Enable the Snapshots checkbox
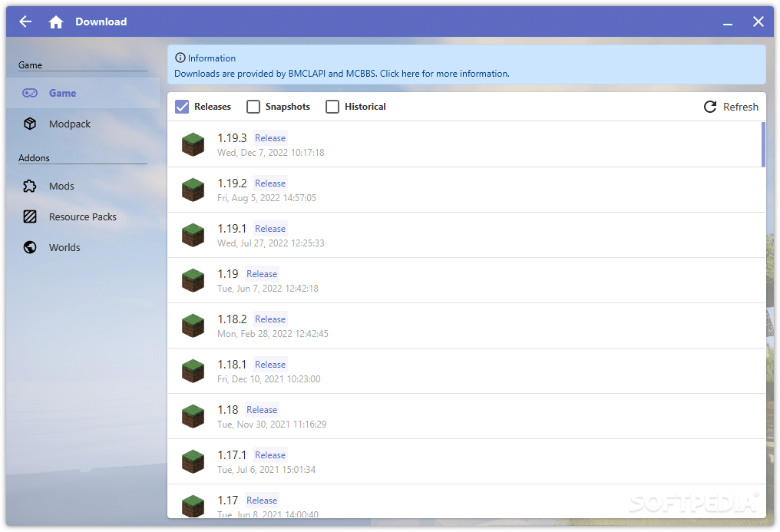Viewport: 780px width, 532px height. click(x=253, y=107)
